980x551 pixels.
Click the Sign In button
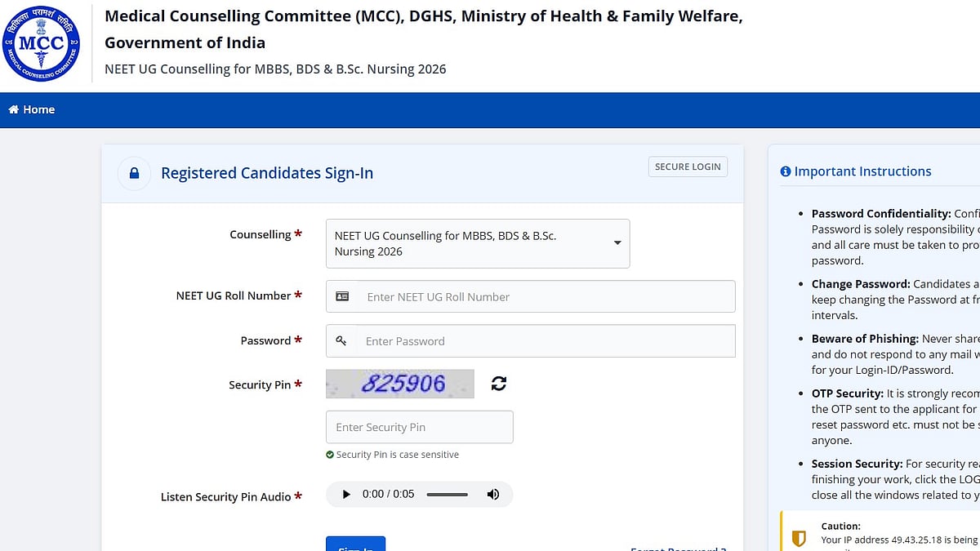point(355,544)
